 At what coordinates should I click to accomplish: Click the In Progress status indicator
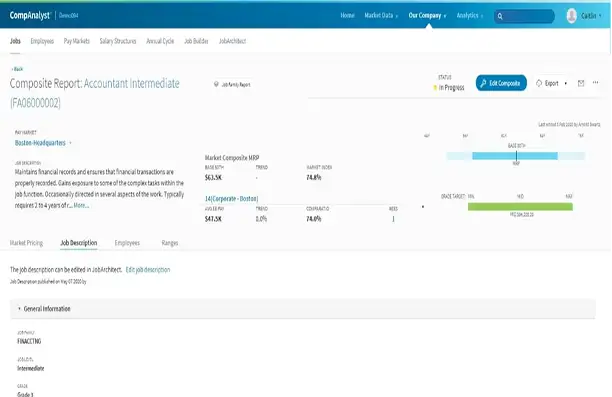[449, 88]
